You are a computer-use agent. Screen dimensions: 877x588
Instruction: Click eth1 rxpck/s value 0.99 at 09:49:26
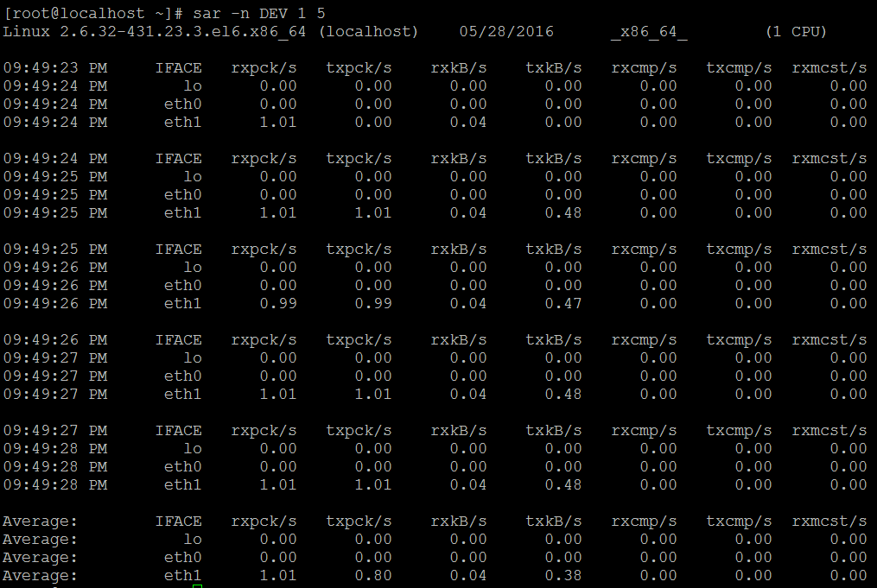[278, 304]
